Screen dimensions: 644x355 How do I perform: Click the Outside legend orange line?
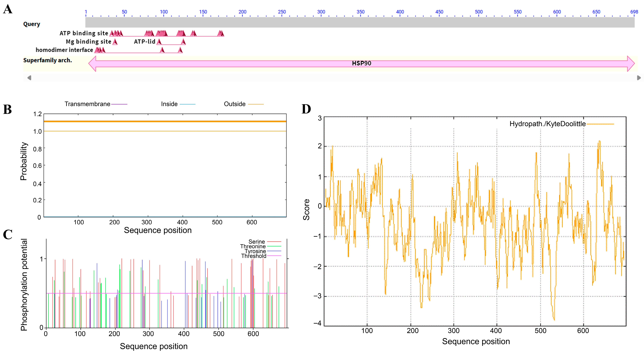click(x=256, y=104)
